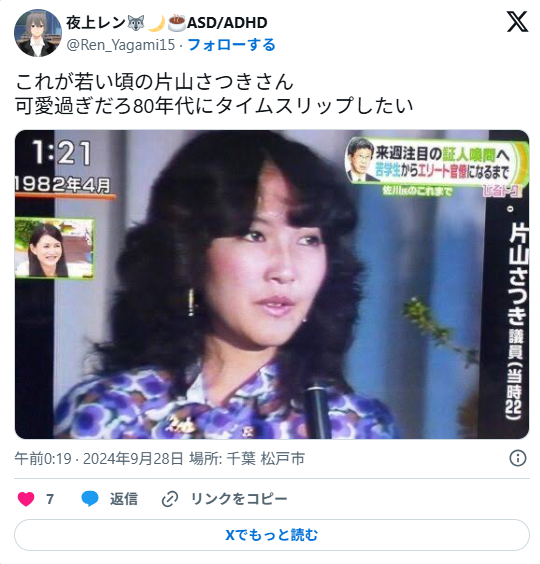Open the 午前0:19 timestamp link

click(43, 459)
